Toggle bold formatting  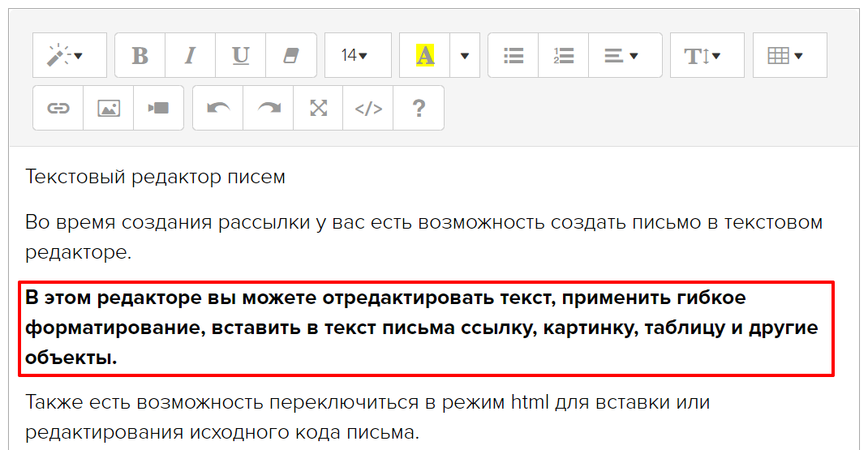coord(140,55)
